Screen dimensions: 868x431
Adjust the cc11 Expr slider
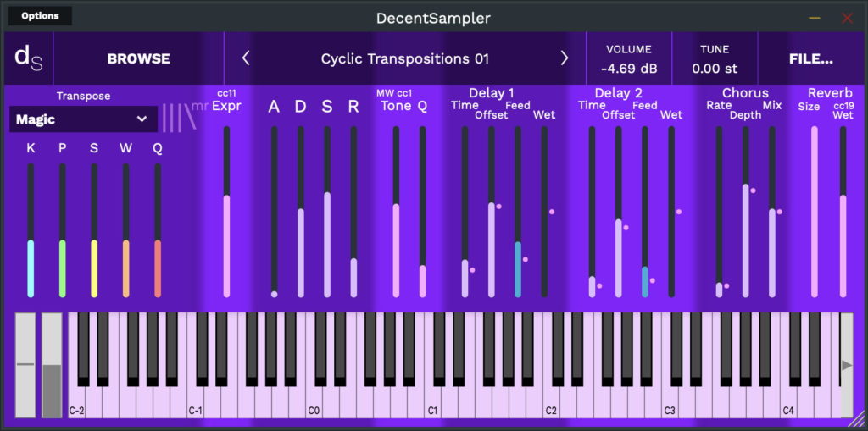(226, 212)
